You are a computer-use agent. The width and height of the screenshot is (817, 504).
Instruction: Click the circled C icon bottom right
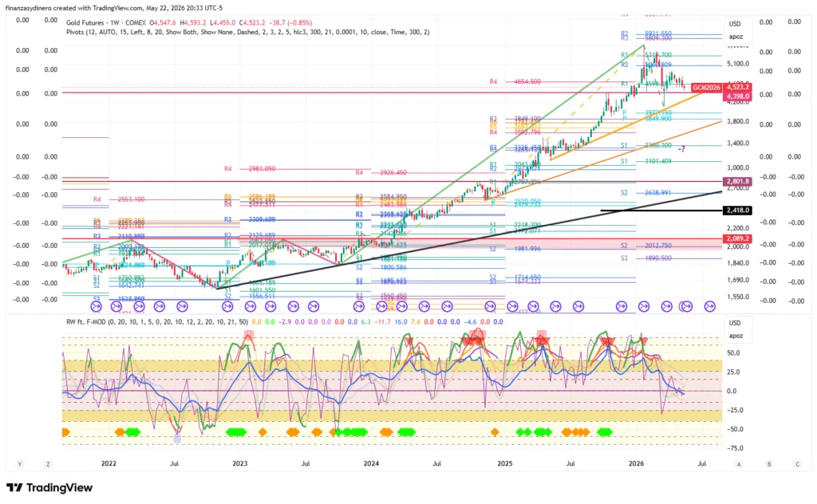(x=797, y=464)
